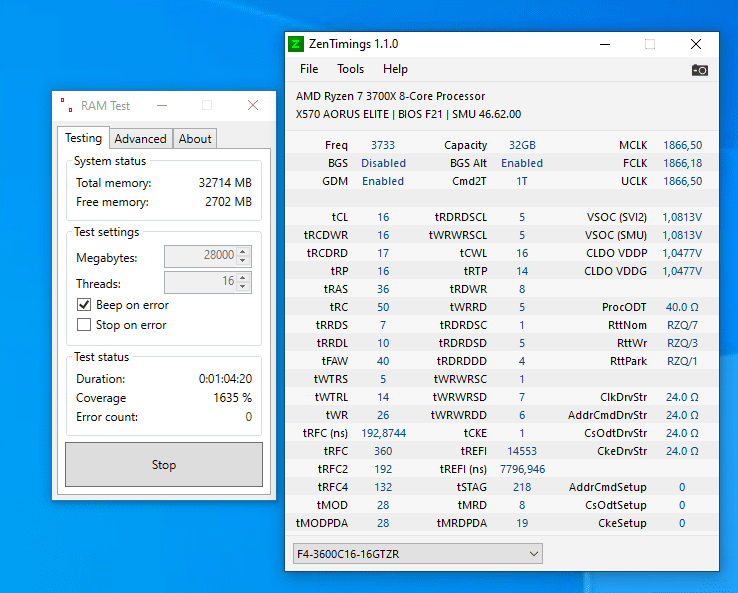Switch to the Advanced tab in RAM Test
This screenshot has height=593, width=738.
(140, 139)
